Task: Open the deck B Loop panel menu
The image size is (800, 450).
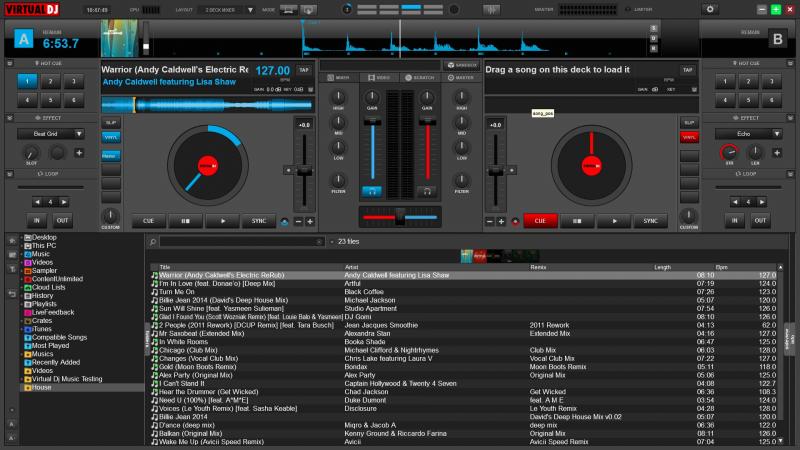Action: (790, 174)
